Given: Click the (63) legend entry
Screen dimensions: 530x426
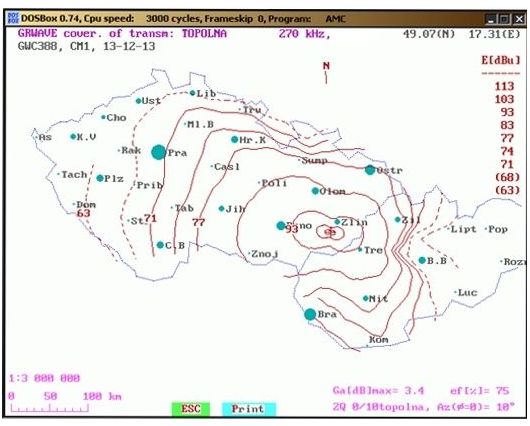Looking at the screenshot, I should (507, 190).
